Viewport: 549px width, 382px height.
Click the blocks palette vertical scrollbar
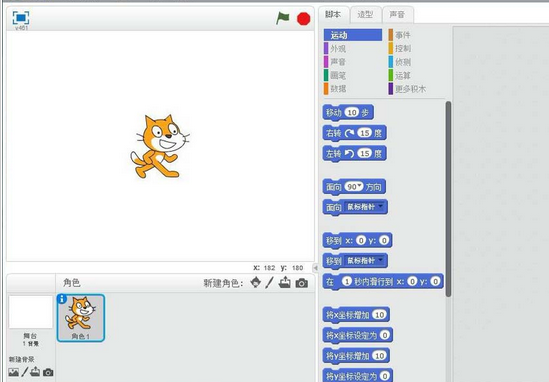448,199
